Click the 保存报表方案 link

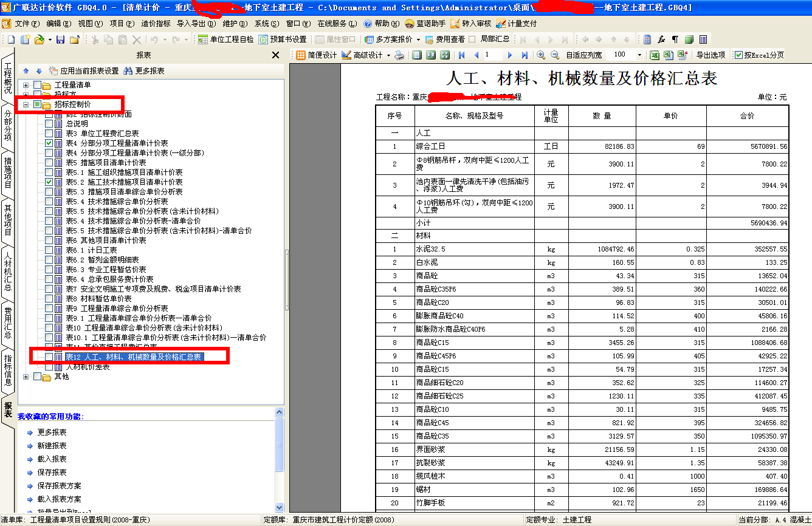59,486
